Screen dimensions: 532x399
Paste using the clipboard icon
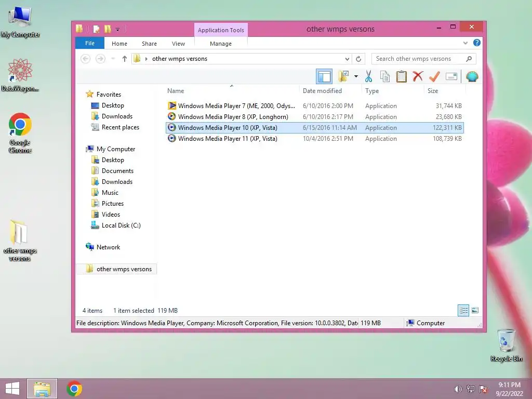click(x=402, y=76)
